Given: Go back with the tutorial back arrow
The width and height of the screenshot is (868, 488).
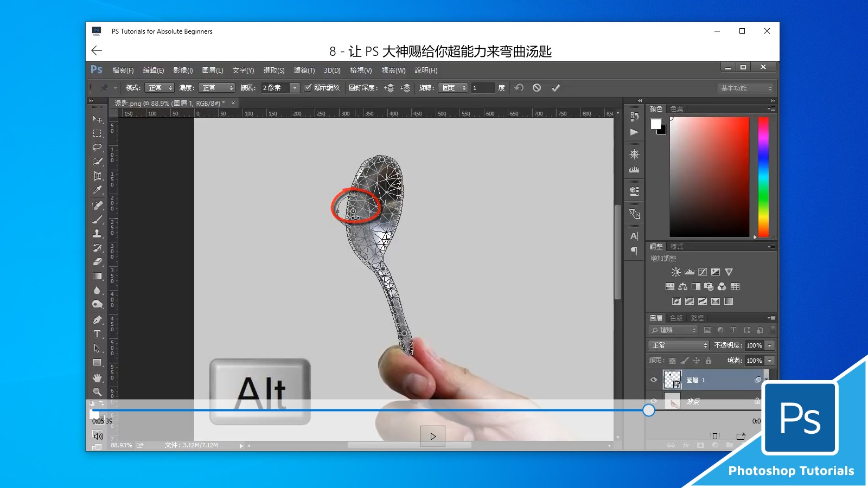Looking at the screenshot, I should (x=97, y=50).
